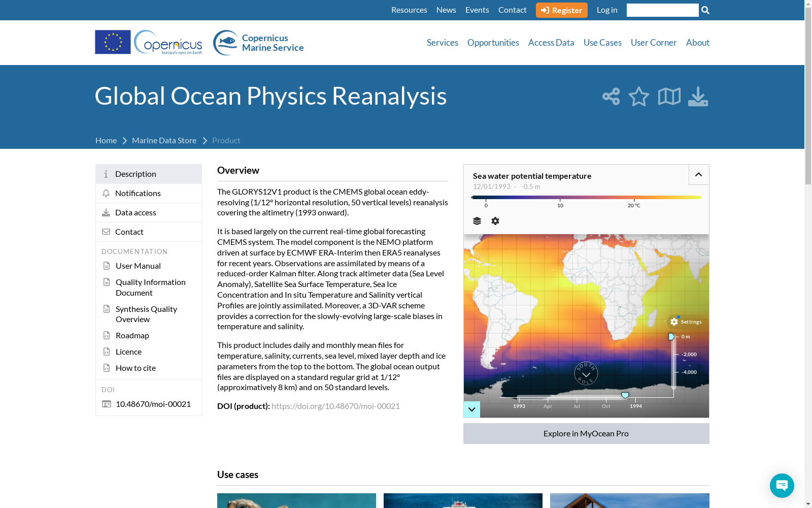Click the South Pole compass icon

[586, 373]
